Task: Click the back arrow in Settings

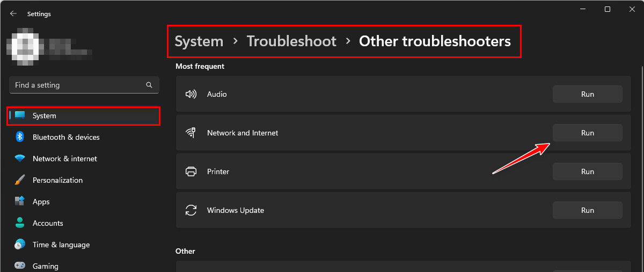Action: coord(13,14)
